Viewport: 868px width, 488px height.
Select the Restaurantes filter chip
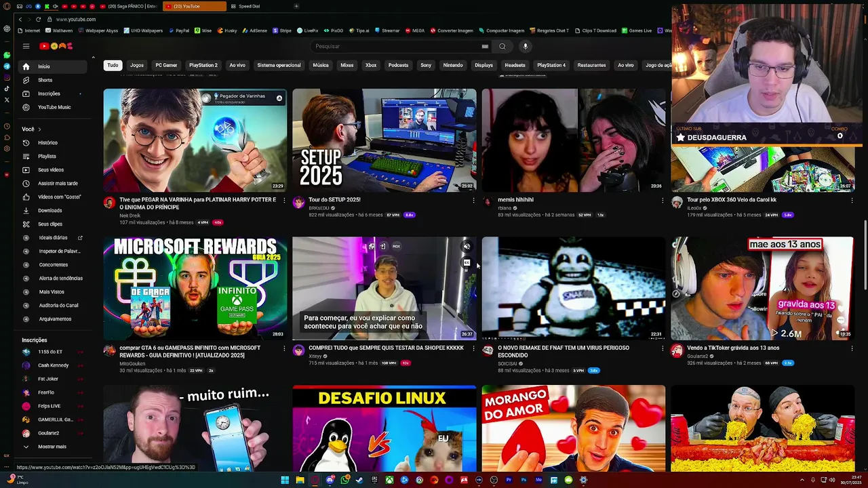click(x=591, y=65)
